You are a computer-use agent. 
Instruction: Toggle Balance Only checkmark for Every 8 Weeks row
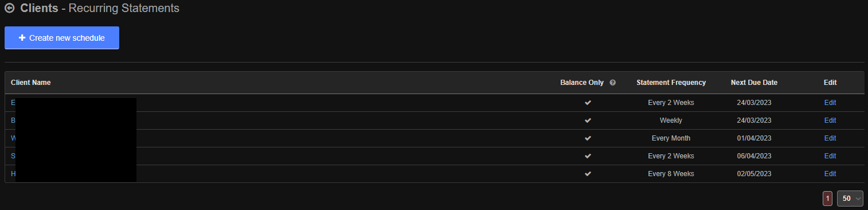[588, 174]
